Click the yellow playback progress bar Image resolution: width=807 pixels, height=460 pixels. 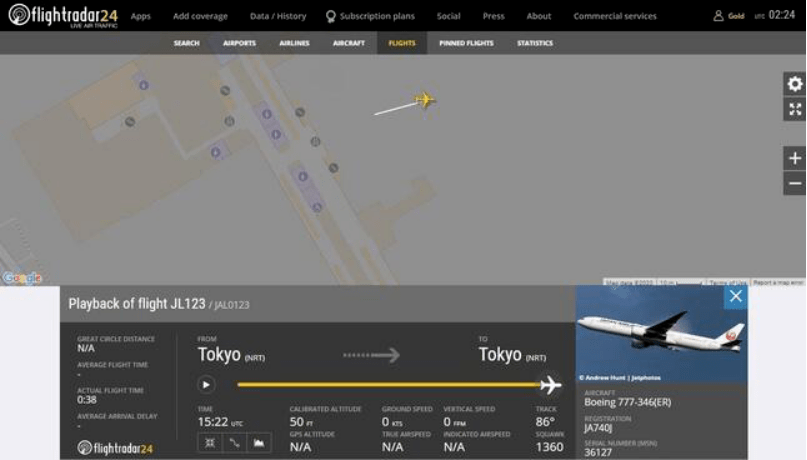(389, 384)
